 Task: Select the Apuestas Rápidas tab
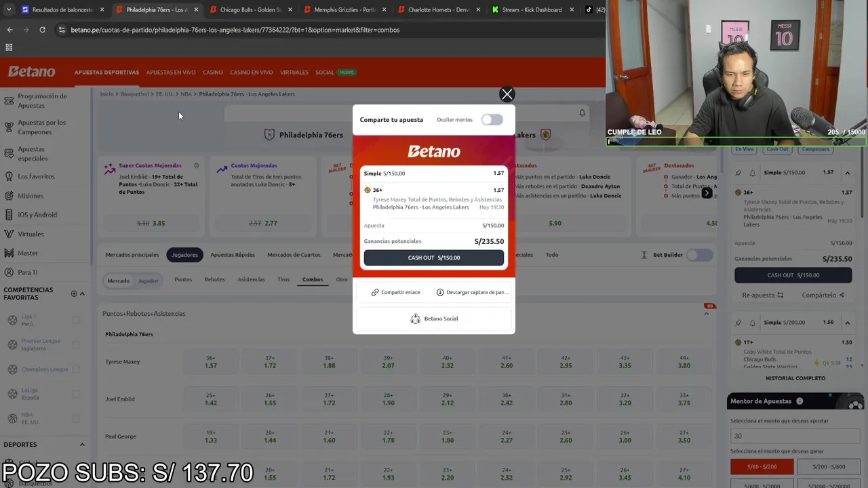(233, 255)
